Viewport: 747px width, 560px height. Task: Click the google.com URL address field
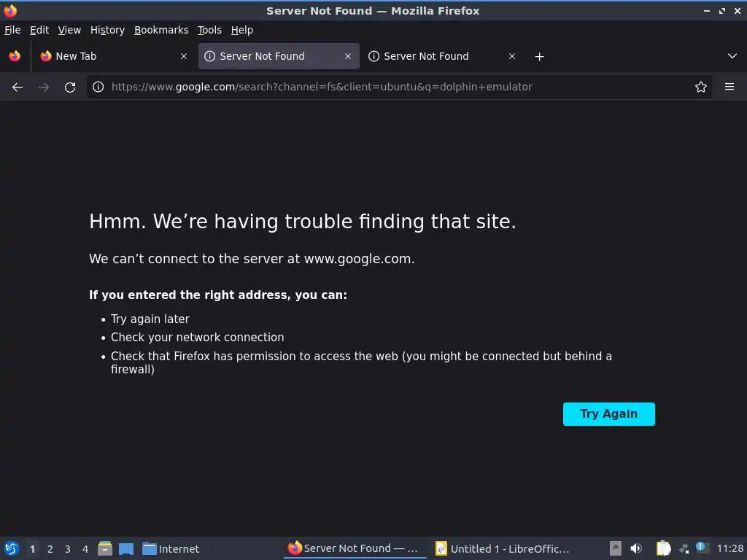(398, 87)
